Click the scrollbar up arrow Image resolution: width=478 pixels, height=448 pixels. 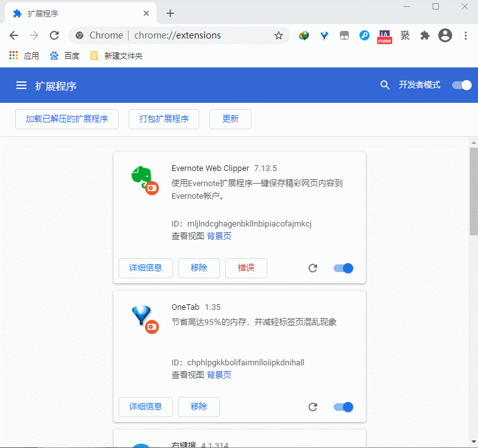pos(474,143)
